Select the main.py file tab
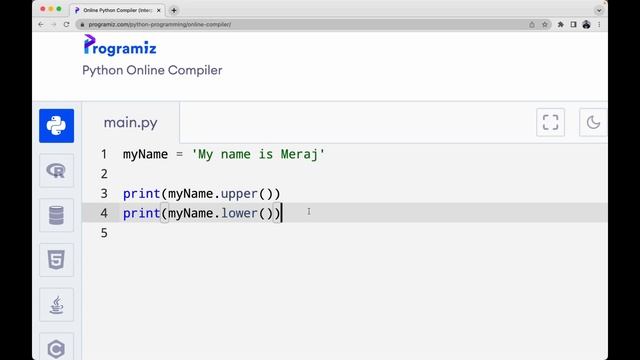 [131, 122]
